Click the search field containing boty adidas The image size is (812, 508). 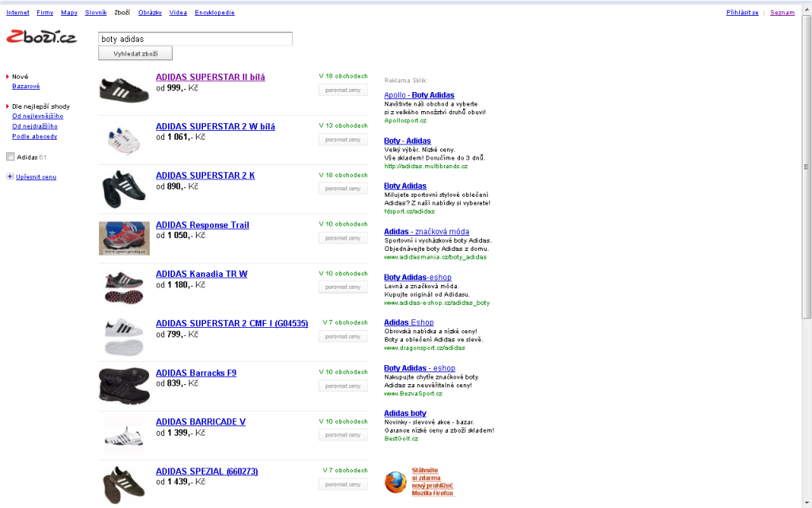pos(195,39)
